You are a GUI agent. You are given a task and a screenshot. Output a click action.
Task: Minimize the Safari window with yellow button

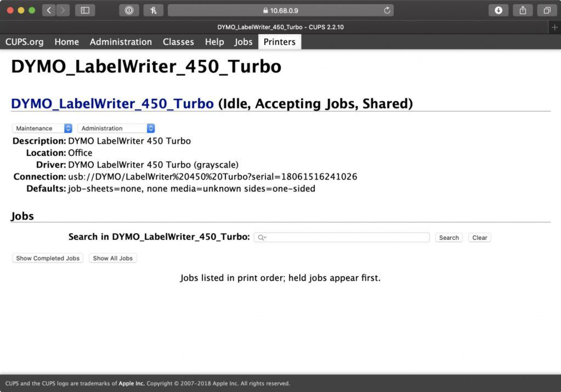pyautogui.click(x=21, y=10)
